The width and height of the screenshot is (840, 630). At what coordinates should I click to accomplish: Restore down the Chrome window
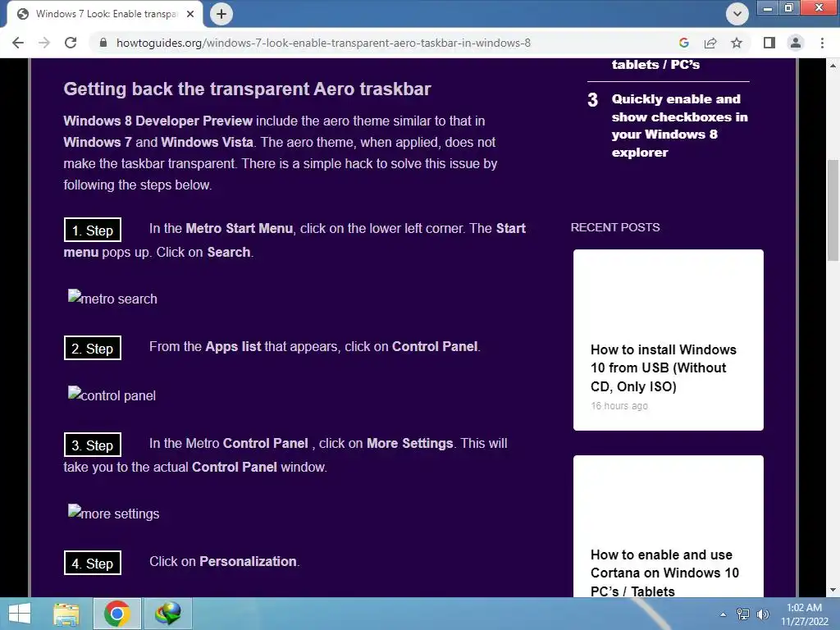pyautogui.click(x=789, y=8)
